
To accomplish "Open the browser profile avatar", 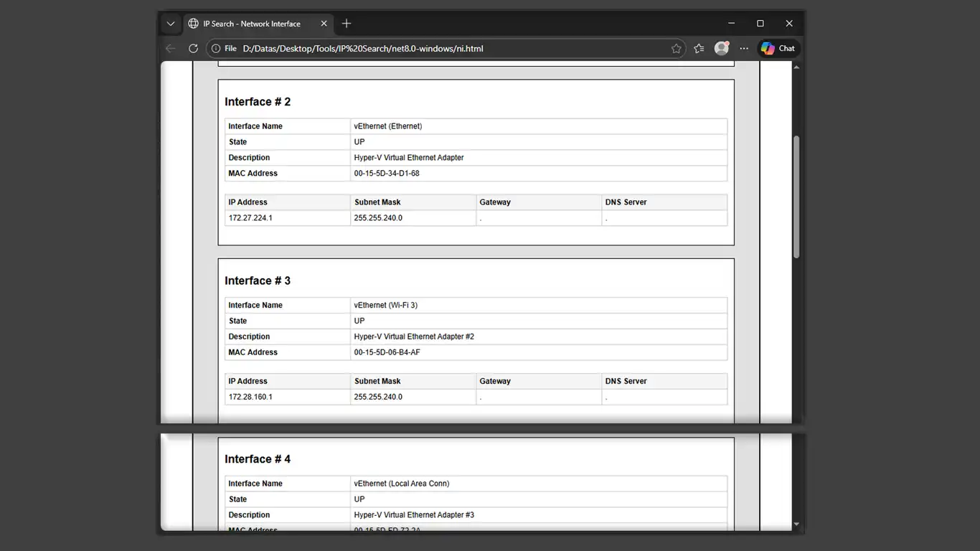I will point(722,49).
